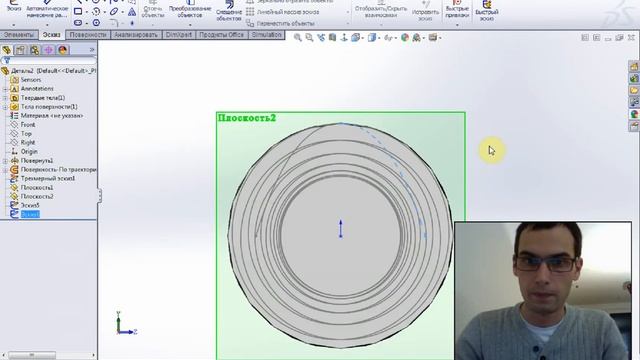
Task: Click Линейный массив эскиза linear pattern
Action: pos(282,12)
